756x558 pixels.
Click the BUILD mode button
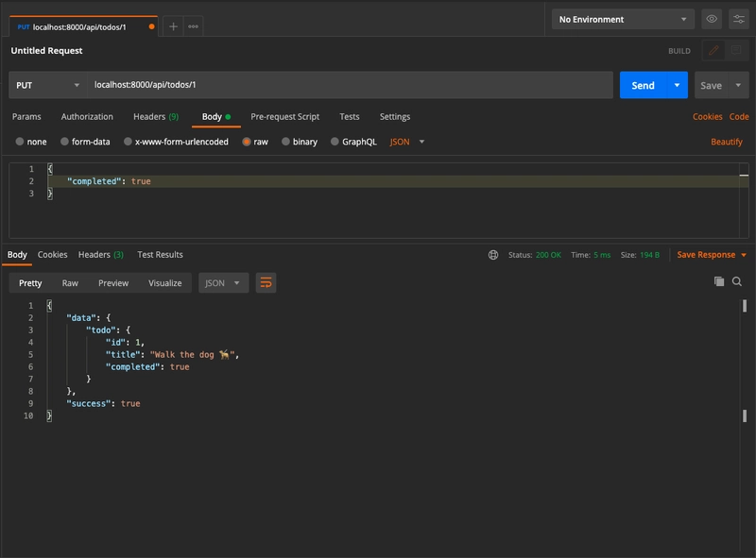pyautogui.click(x=679, y=51)
